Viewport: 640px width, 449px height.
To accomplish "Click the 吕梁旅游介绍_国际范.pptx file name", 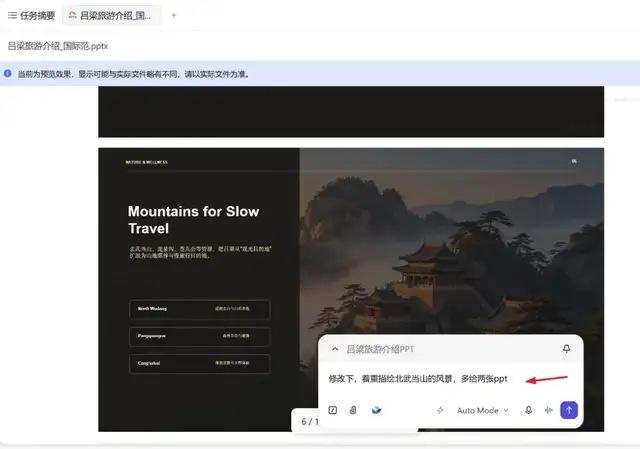I will (58, 46).
